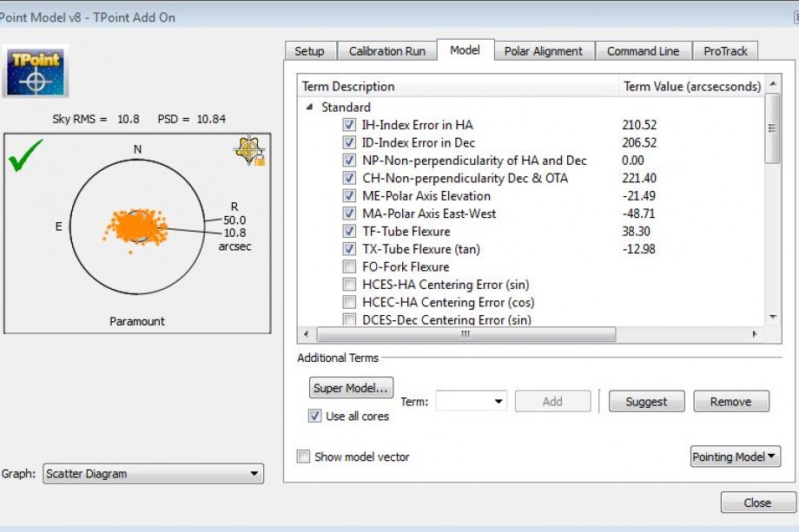Disable TX-Tube Flexure (tan) term

(349, 249)
